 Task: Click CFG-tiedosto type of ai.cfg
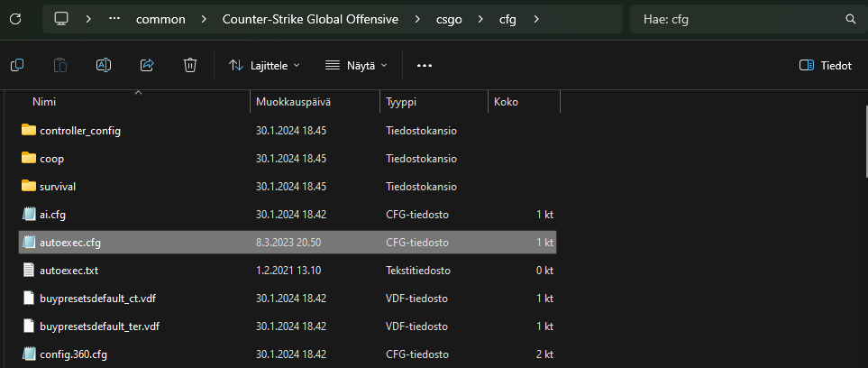pos(416,215)
